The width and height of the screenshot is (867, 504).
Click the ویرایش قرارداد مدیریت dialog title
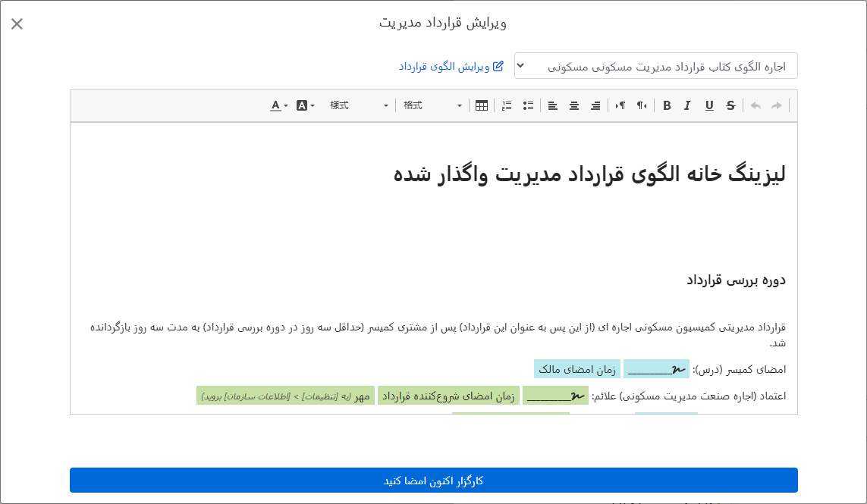443,23
